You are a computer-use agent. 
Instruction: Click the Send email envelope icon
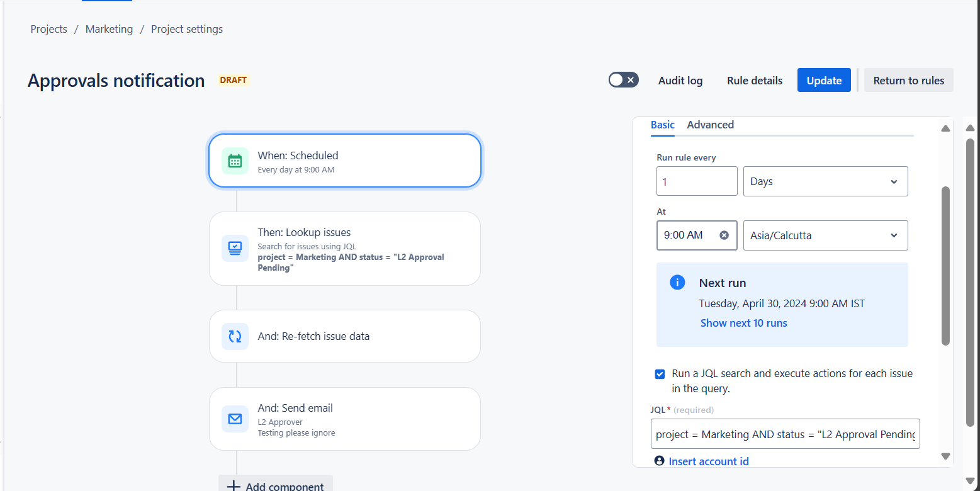235,419
